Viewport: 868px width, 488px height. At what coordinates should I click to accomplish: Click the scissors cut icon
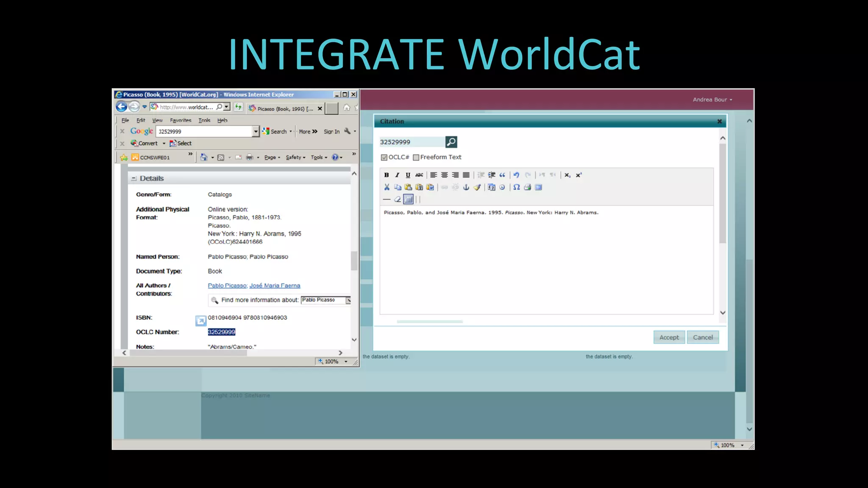(387, 187)
